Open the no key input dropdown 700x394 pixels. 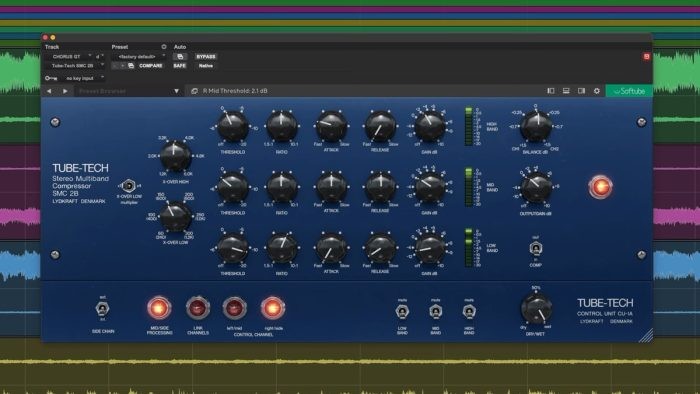coord(83,78)
